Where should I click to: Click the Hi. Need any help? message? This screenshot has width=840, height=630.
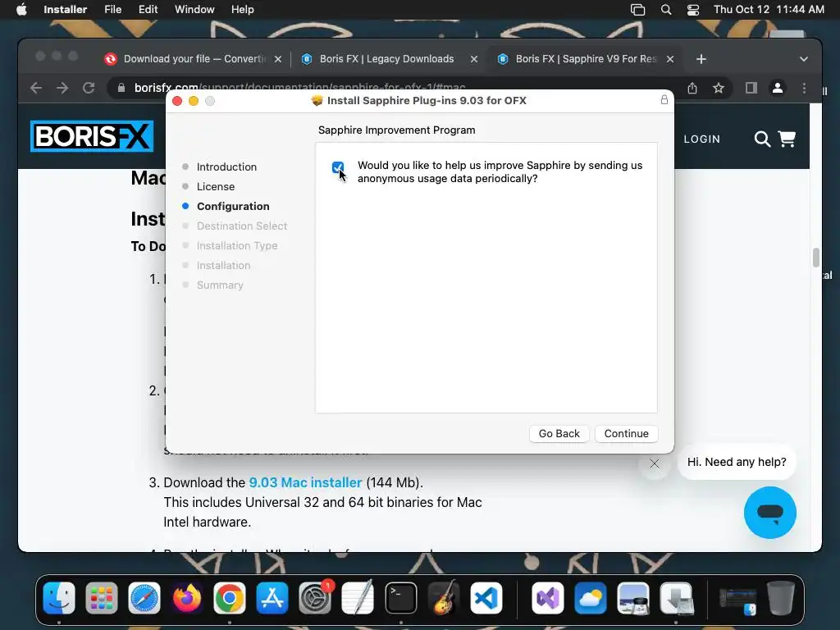click(x=737, y=462)
